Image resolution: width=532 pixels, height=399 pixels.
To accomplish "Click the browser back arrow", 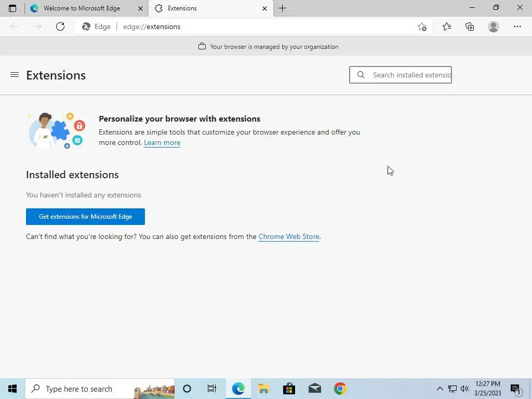I will click(15, 26).
